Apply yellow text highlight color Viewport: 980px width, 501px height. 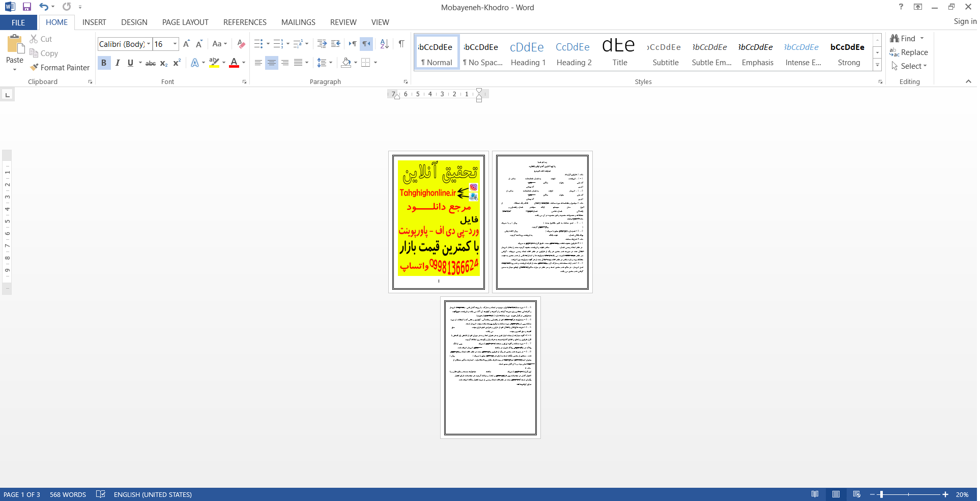214,63
